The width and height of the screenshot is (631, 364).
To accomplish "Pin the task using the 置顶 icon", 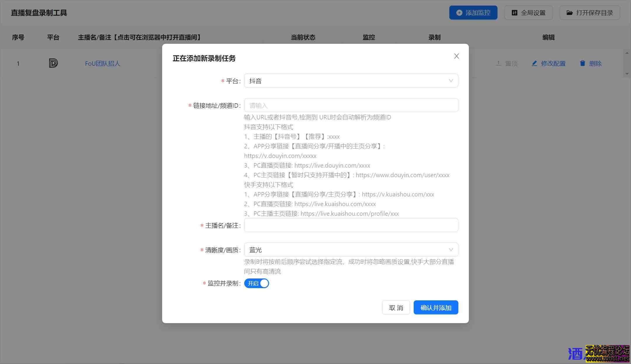I will click(499, 63).
